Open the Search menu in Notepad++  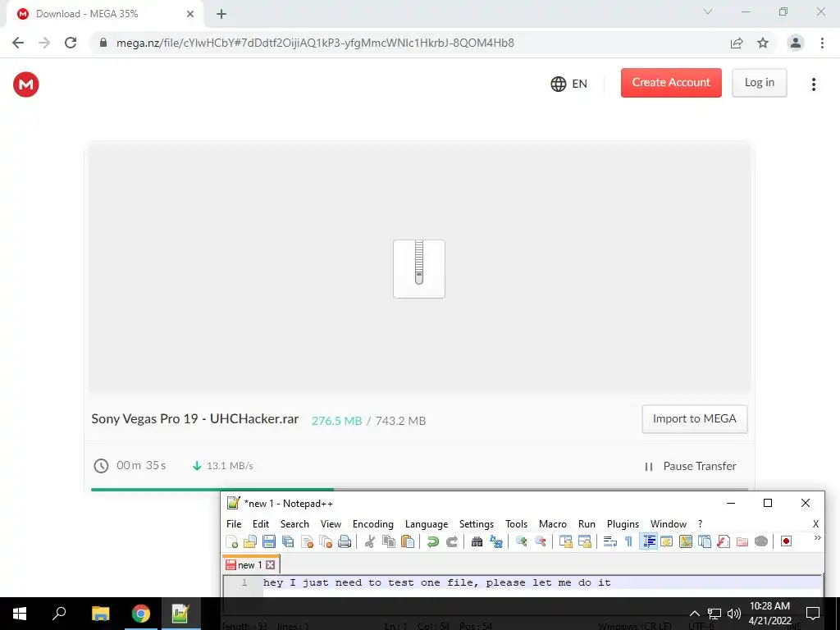294,524
